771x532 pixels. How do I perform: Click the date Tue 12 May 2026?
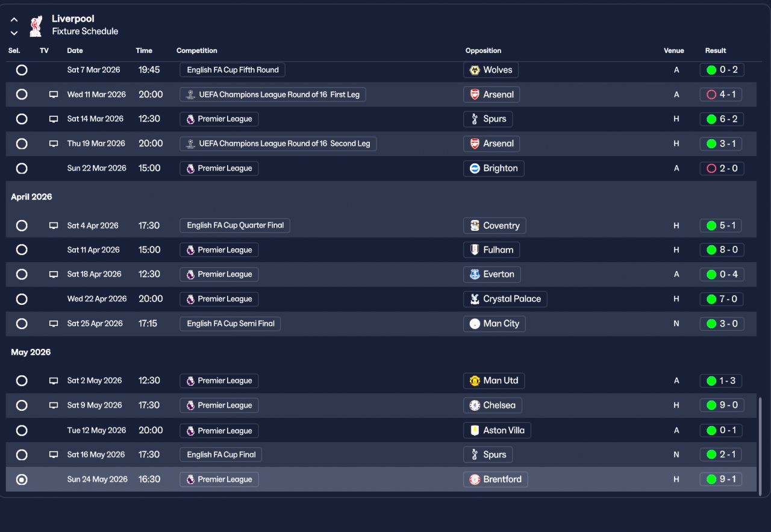click(x=96, y=431)
